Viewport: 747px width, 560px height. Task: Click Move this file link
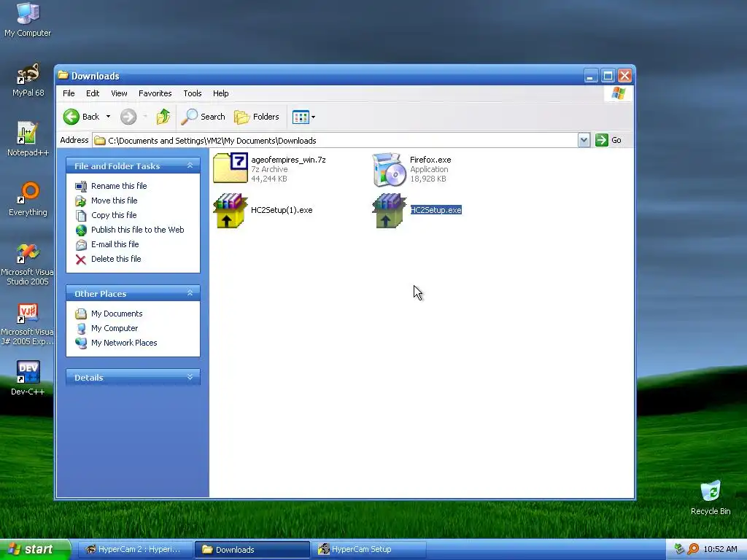tap(115, 201)
